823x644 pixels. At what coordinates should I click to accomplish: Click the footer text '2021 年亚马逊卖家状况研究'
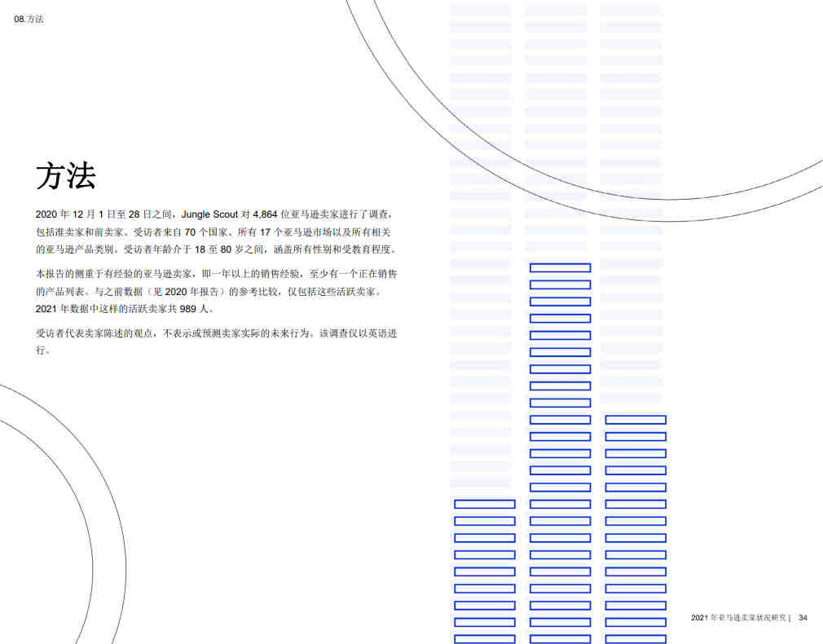(x=738, y=618)
